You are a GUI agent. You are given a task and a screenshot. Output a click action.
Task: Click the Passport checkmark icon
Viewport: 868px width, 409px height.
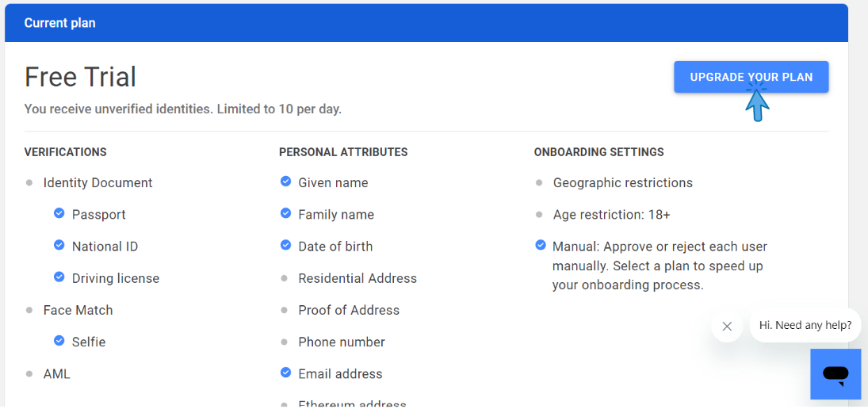(x=59, y=213)
